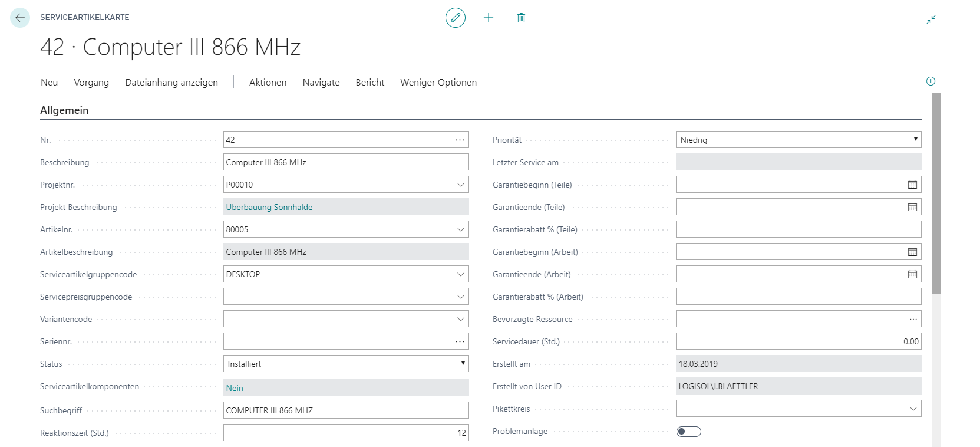
Task: Expand the Artikelnr. dropdown
Action: [x=461, y=229]
